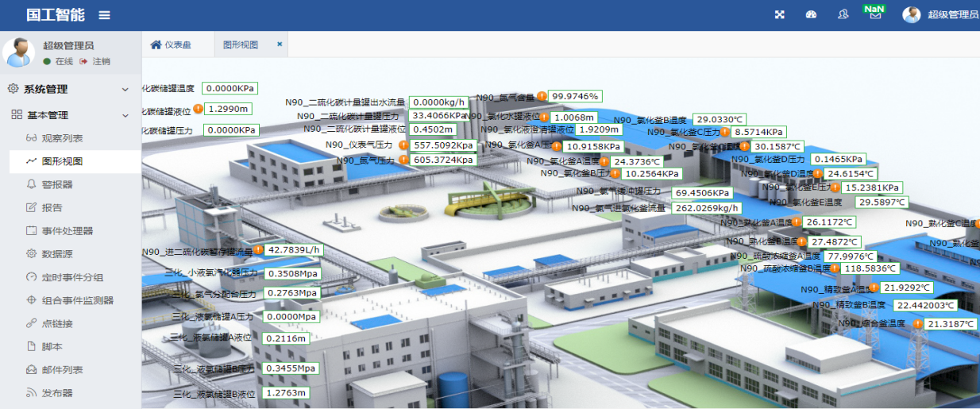980x409 pixels.
Task: Click the user profile icon in header
Action: (x=843, y=15)
